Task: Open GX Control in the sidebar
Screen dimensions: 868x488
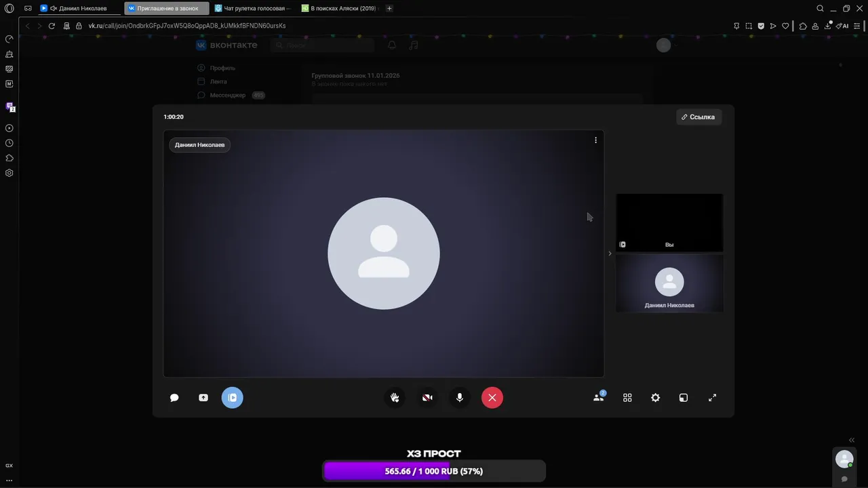Action: point(9,39)
